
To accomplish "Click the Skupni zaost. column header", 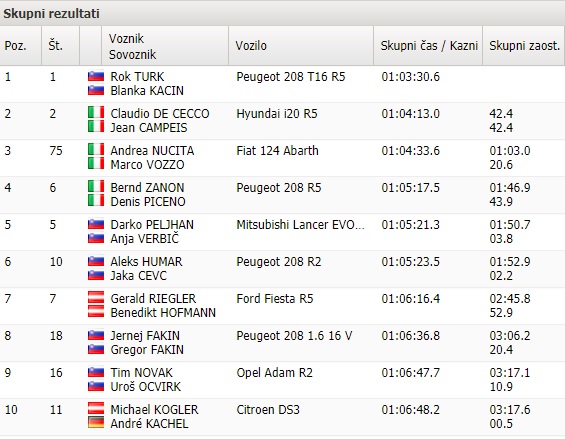I will pyautogui.click(x=523, y=46).
